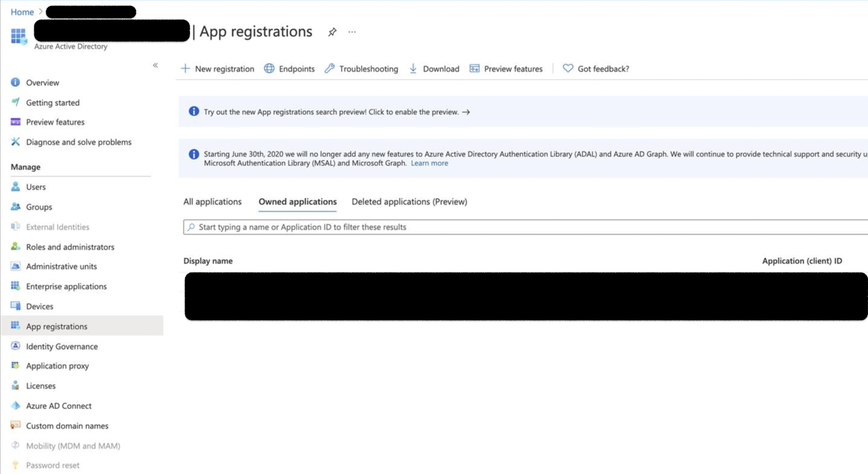Click the New registration plus icon
This screenshot has width=868, height=474.
pyautogui.click(x=186, y=68)
